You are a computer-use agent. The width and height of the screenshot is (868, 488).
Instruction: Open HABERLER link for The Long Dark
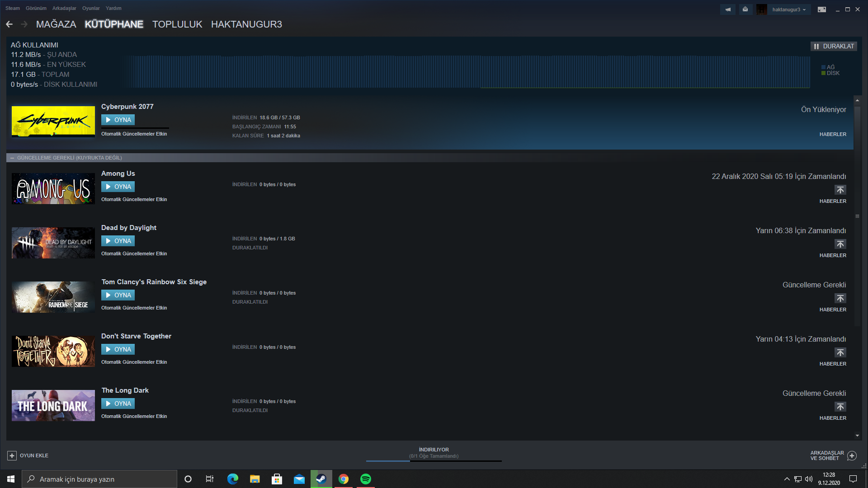833,418
